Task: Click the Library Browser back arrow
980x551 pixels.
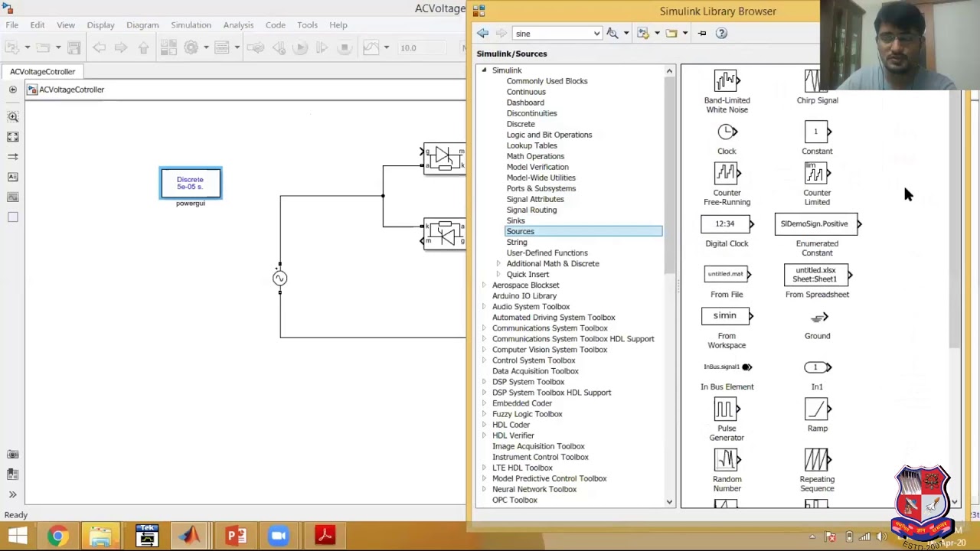Action: (482, 33)
